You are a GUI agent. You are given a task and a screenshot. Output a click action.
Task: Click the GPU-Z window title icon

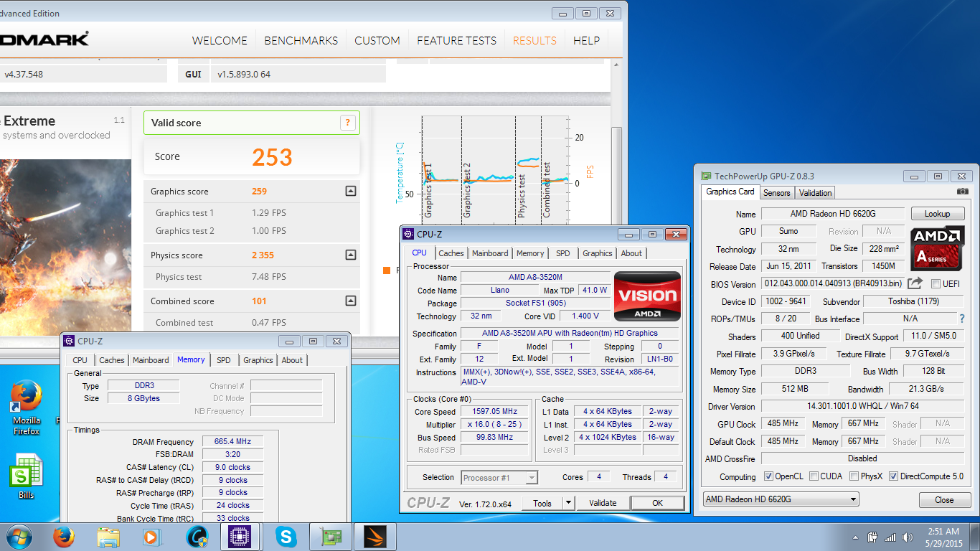pyautogui.click(x=707, y=176)
